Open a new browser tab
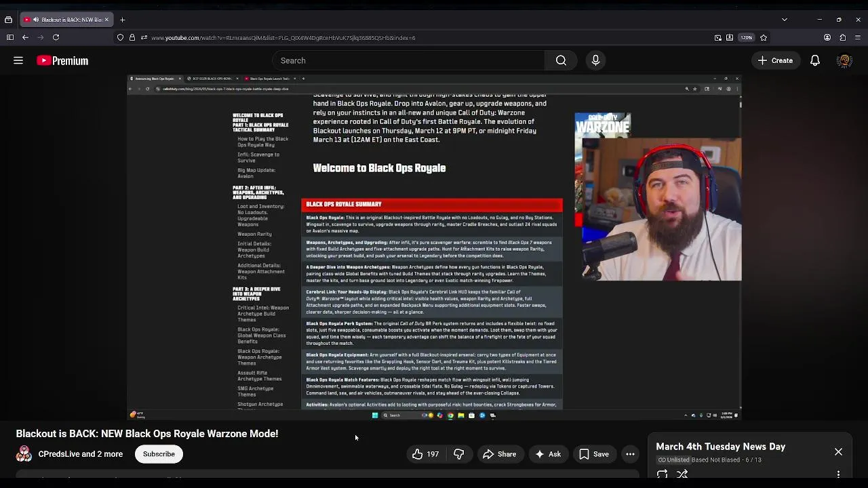 coord(123,20)
